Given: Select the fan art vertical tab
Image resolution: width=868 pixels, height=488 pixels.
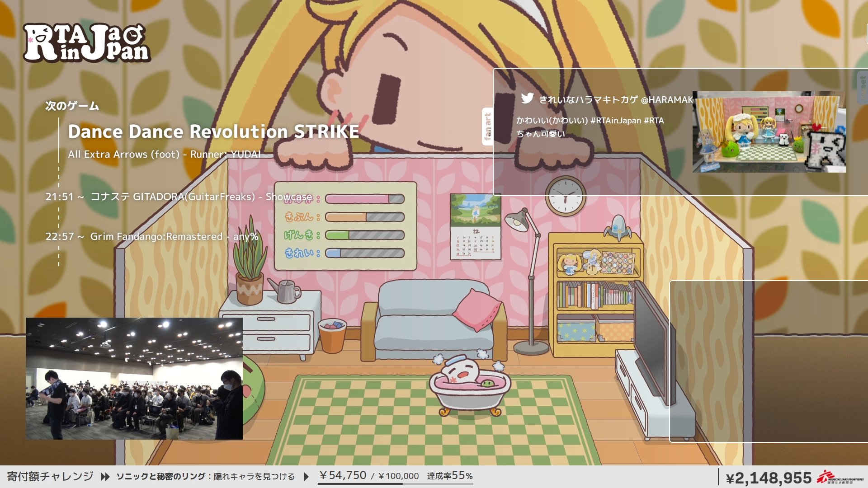Looking at the screenshot, I should [487, 127].
